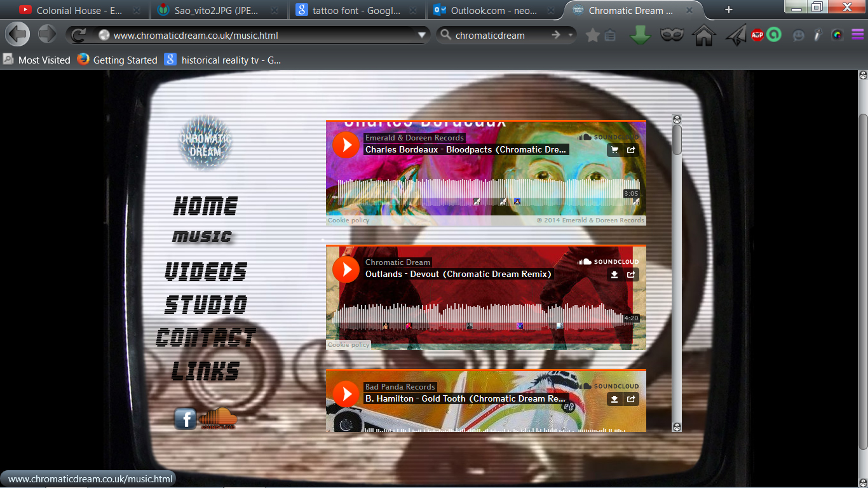868x488 pixels.
Task: Open the bookmarks list clipboard icon
Action: (x=609, y=36)
